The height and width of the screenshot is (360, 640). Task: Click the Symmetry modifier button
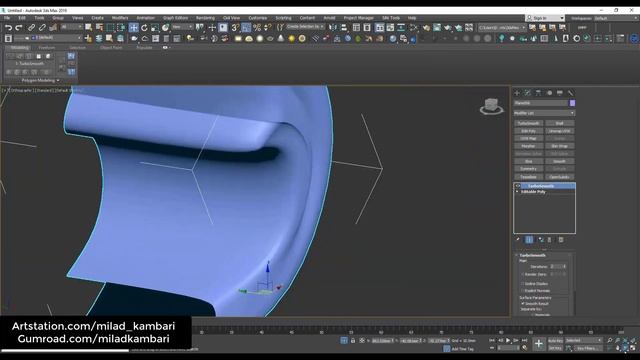[x=529, y=169]
